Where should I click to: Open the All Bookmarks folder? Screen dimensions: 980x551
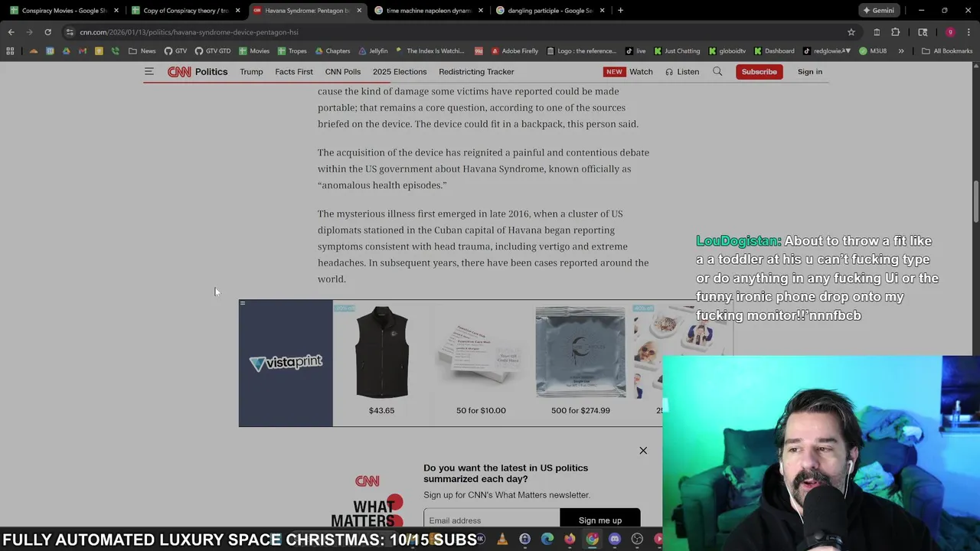(947, 51)
